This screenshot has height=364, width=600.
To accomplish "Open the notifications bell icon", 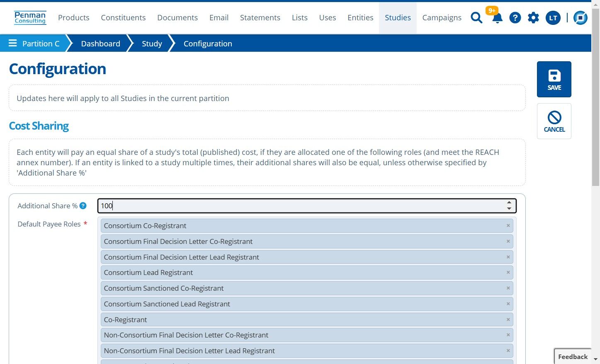I will [x=497, y=18].
